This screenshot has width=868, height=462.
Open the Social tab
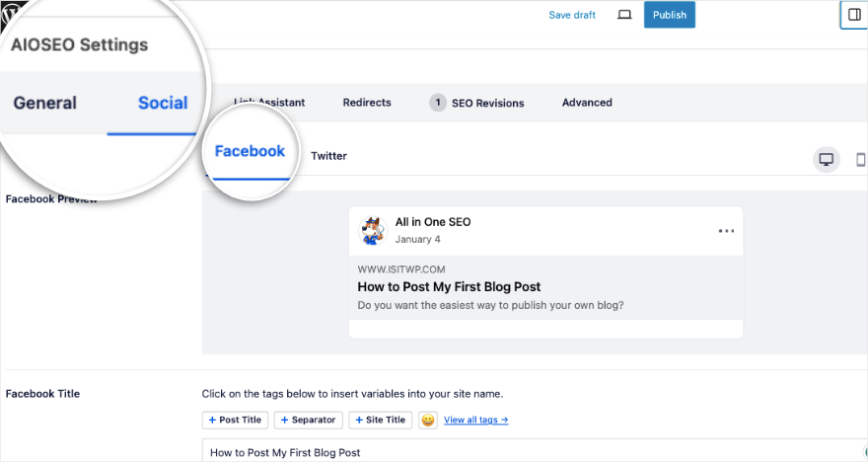tap(163, 103)
